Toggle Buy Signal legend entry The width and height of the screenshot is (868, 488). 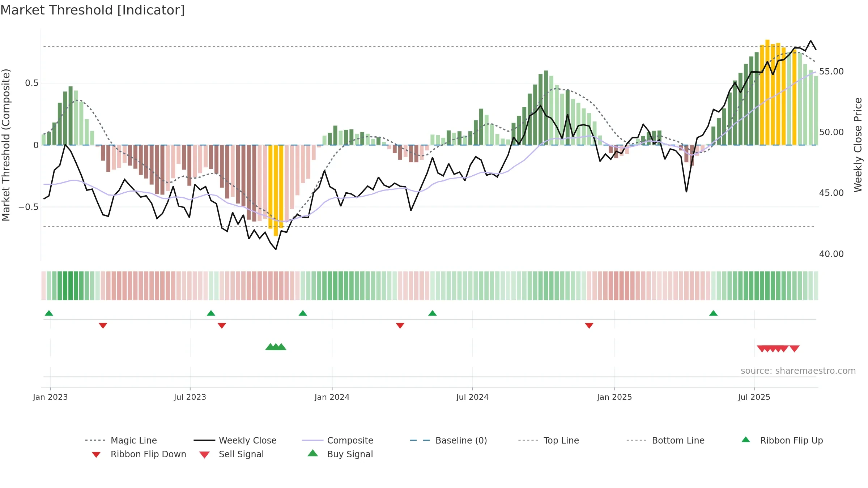pos(340,454)
